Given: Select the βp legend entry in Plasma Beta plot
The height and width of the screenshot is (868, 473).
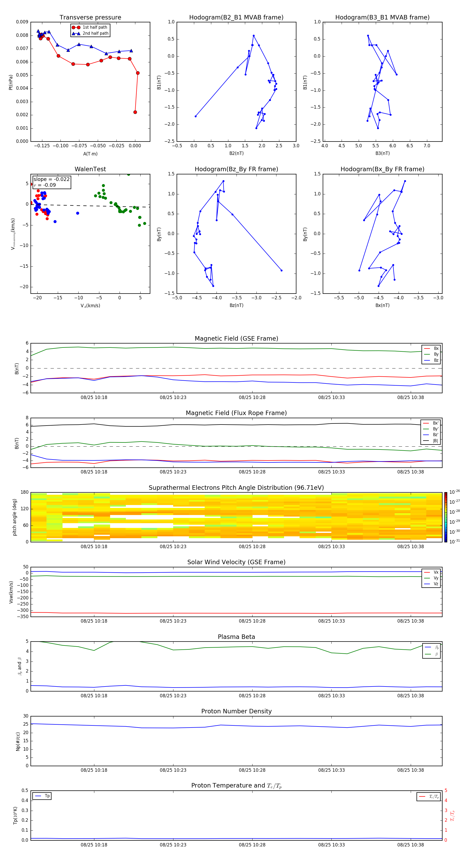Looking at the screenshot, I should [x=431, y=647].
